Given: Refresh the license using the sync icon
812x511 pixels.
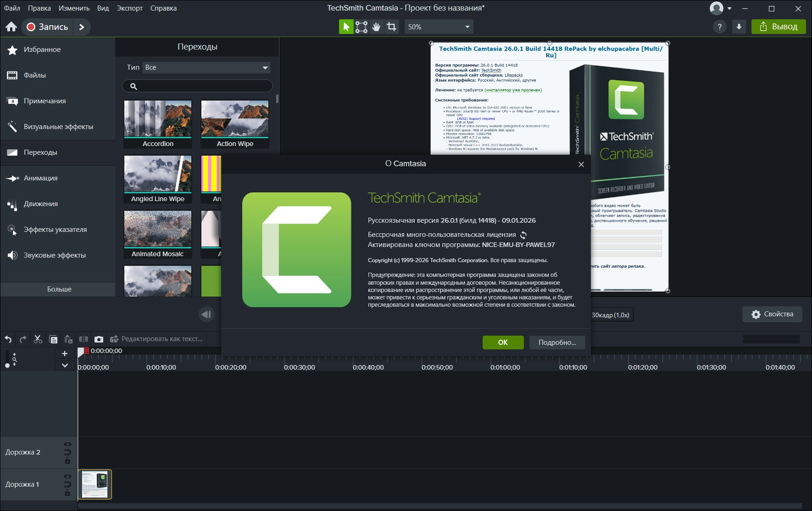Looking at the screenshot, I should click(523, 235).
